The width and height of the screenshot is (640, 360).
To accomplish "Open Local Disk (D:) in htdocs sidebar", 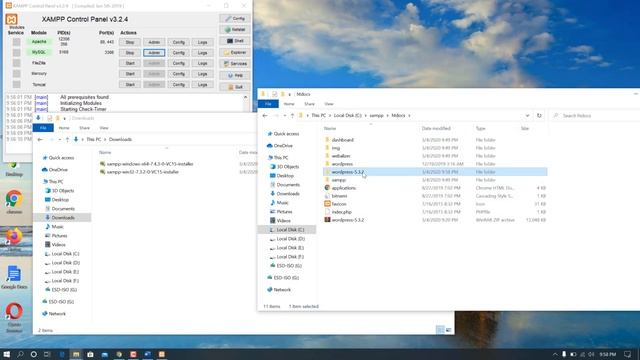I will (290, 239).
